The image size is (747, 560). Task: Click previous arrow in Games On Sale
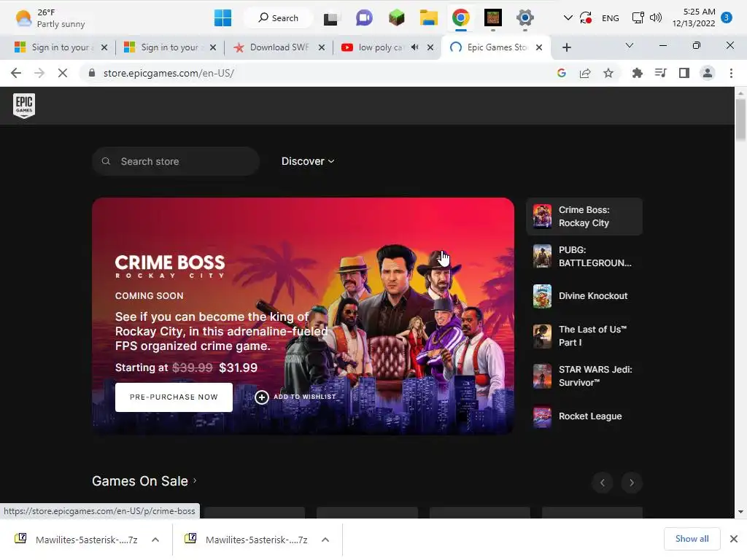click(x=602, y=483)
